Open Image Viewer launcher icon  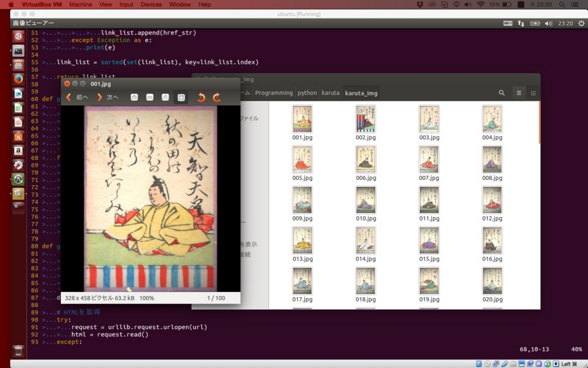pos(18,193)
